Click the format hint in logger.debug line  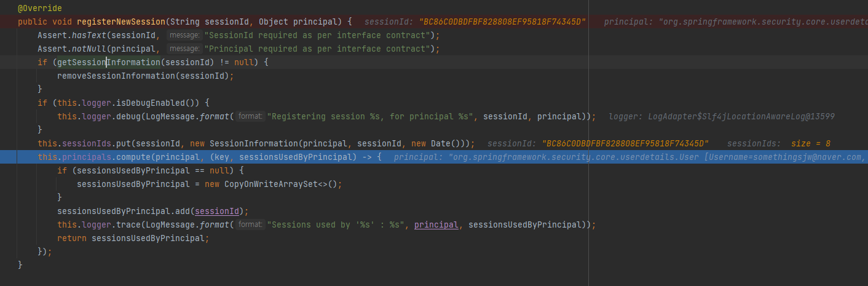(x=251, y=116)
